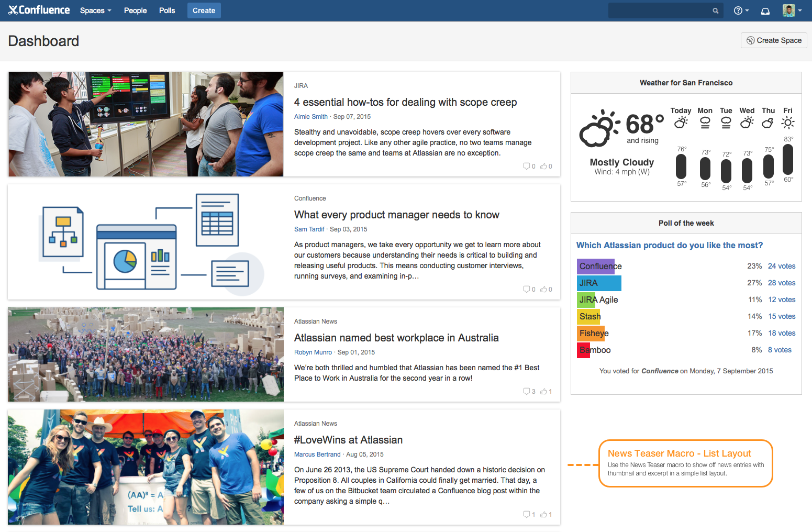
Task: Open '#LoveWins at Atlassian' article
Action: [x=348, y=440]
